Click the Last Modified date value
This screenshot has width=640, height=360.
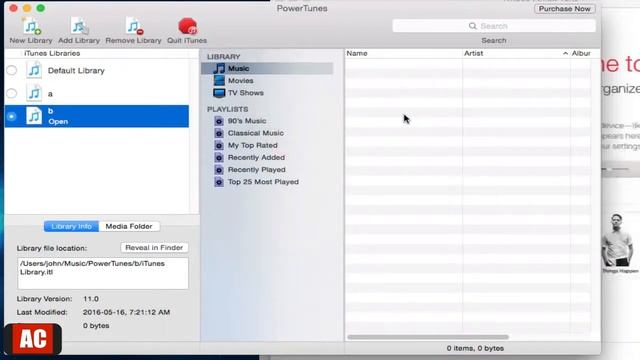[127, 312]
